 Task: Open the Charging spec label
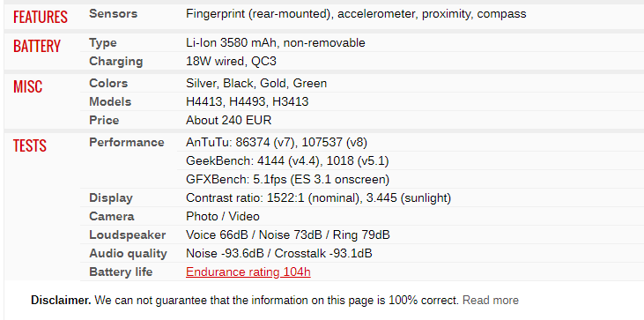[x=116, y=61]
